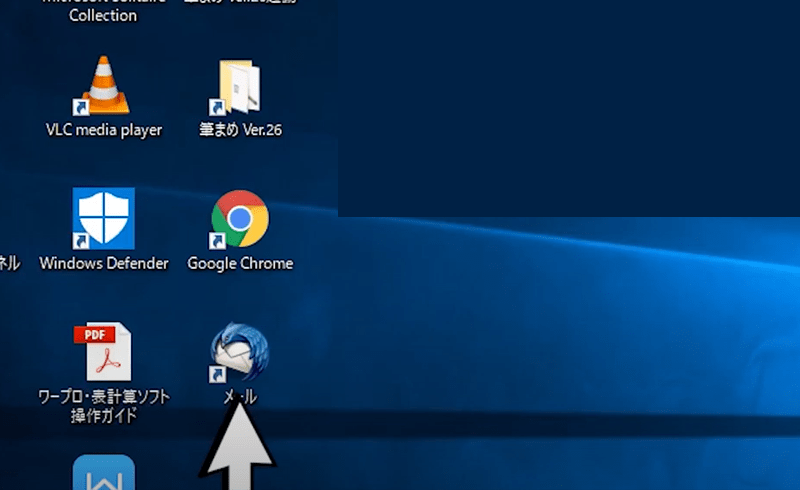Select the Windows Defender shield icon
This screenshot has width=800, height=490.
[x=103, y=218]
